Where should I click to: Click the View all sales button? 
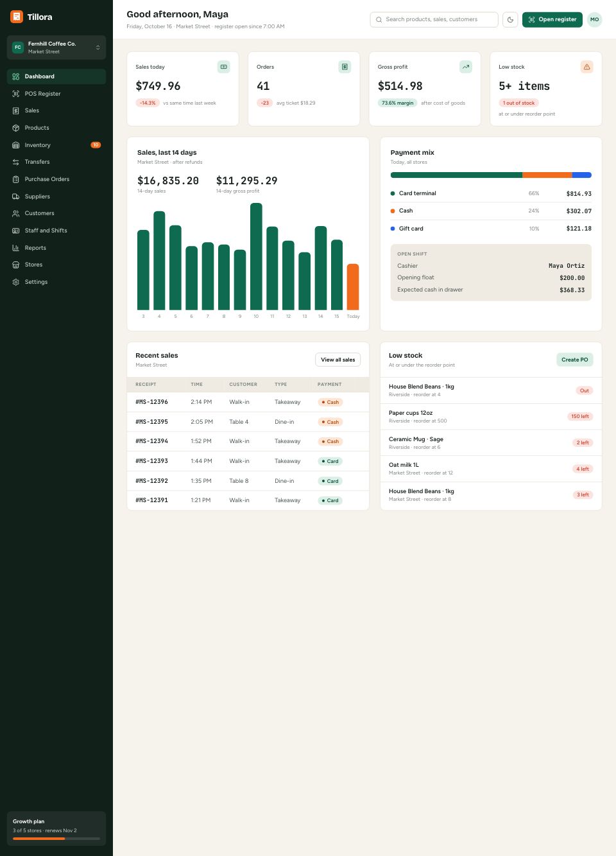(x=338, y=360)
